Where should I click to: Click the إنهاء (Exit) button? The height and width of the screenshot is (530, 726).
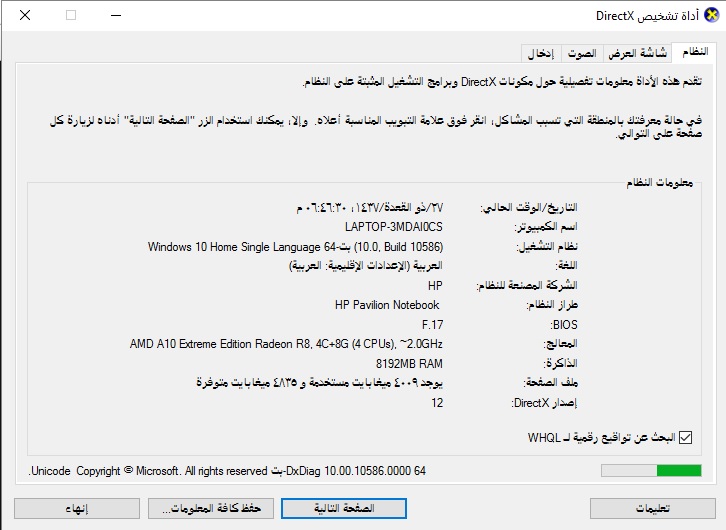tap(77, 508)
